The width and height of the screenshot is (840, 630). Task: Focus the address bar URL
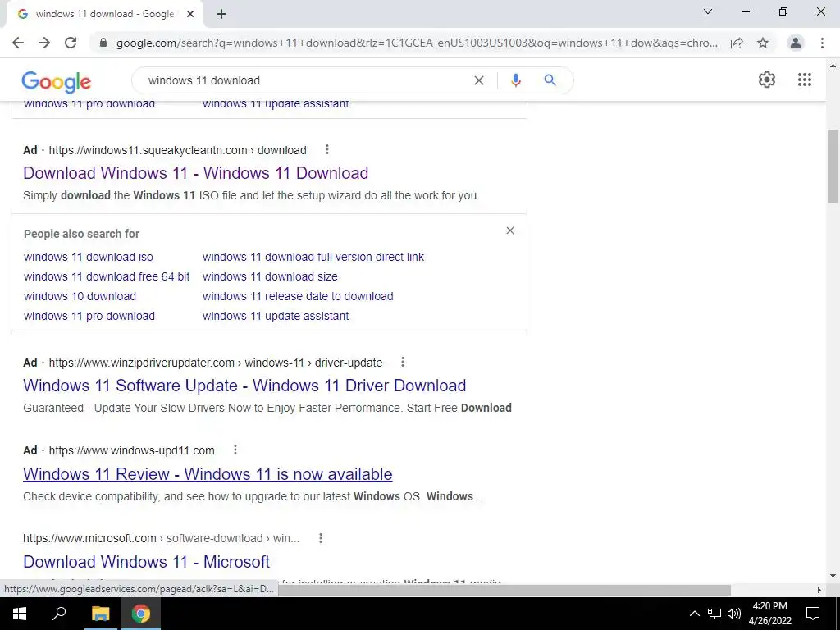pyautogui.click(x=417, y=43)
